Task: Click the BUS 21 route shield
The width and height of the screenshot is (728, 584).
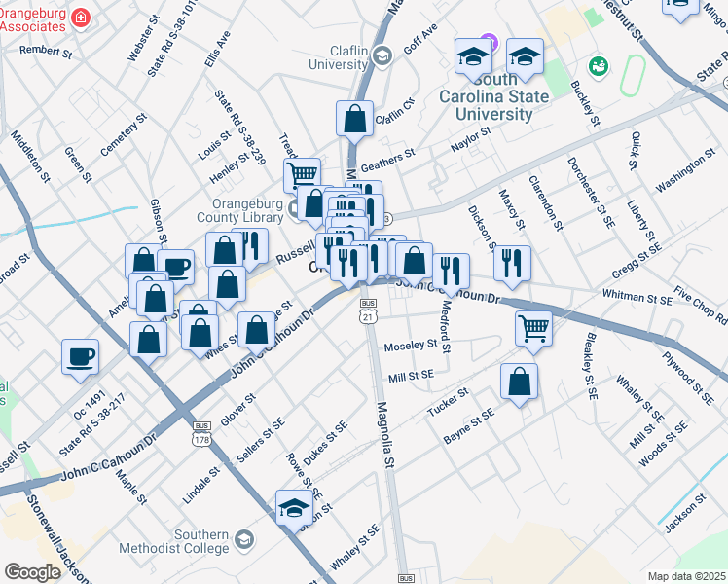Action: [368, 311]
